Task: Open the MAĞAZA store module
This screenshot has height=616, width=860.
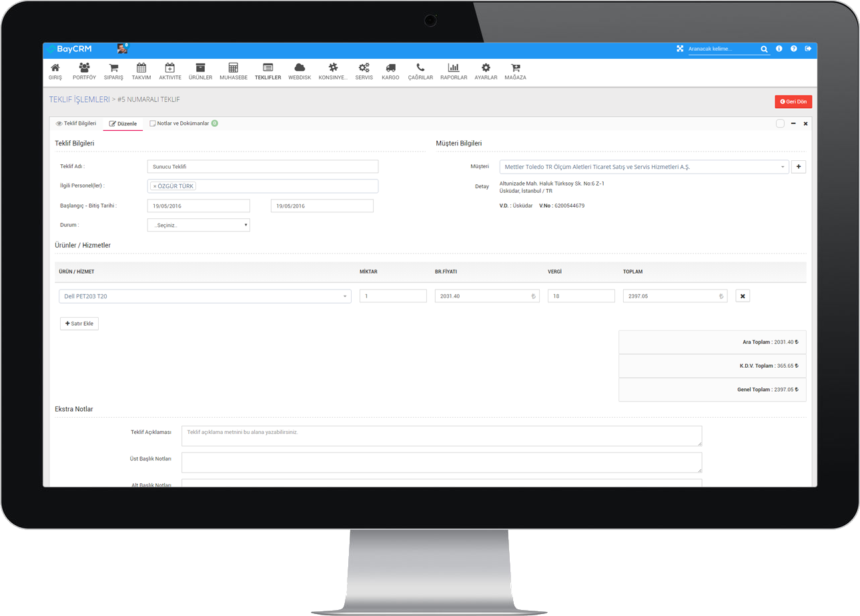Action: click(515, 71)
